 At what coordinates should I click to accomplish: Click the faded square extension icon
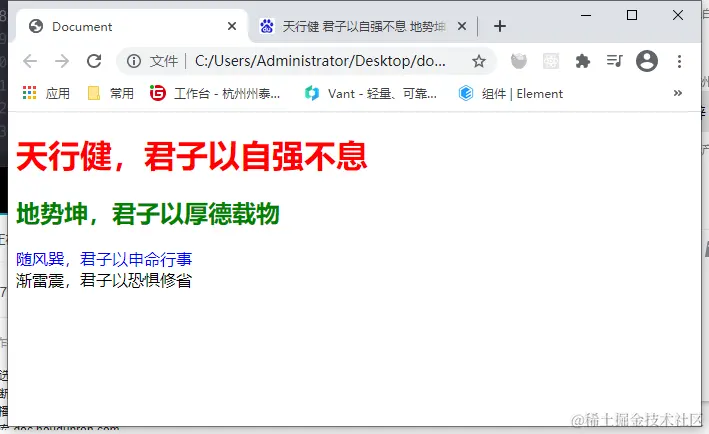tap(551, 61)
